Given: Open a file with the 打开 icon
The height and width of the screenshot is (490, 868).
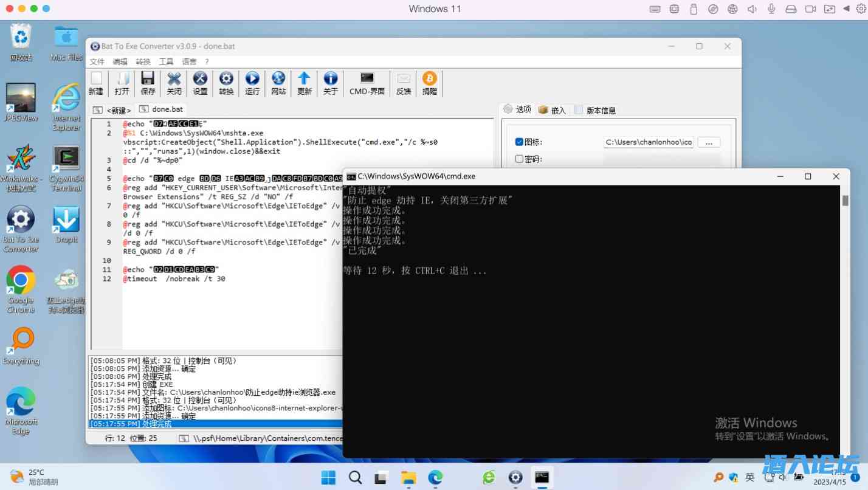Looking at the screenshot, I should 122,83.
